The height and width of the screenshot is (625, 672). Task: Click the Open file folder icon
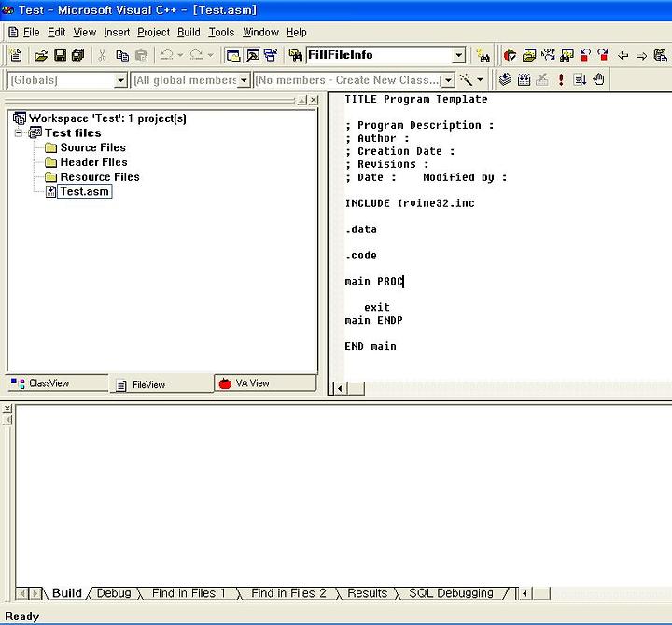tap(41, 55)
